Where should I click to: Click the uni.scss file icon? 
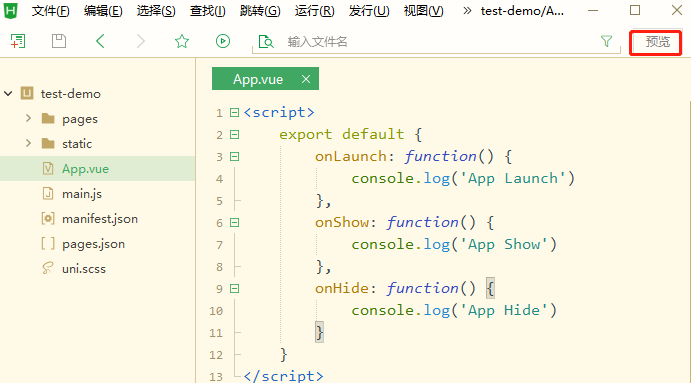pos(48,268)
